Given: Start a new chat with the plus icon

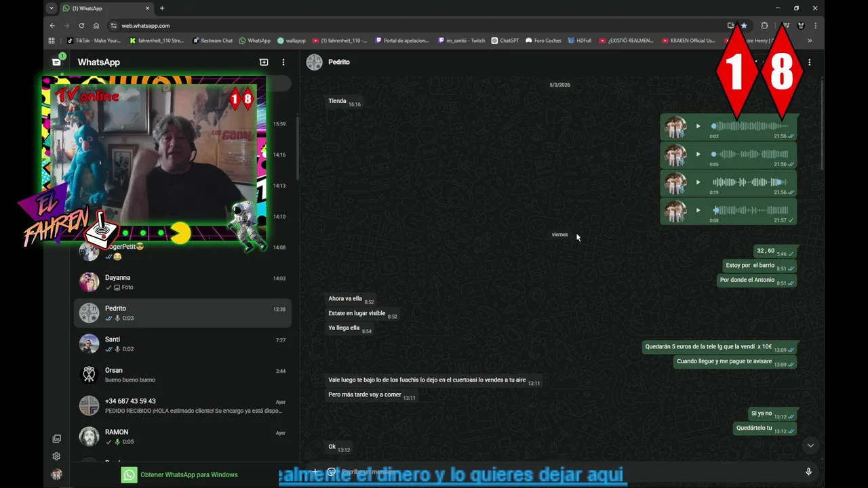Looking at the screenshot, I should [264, 62].
